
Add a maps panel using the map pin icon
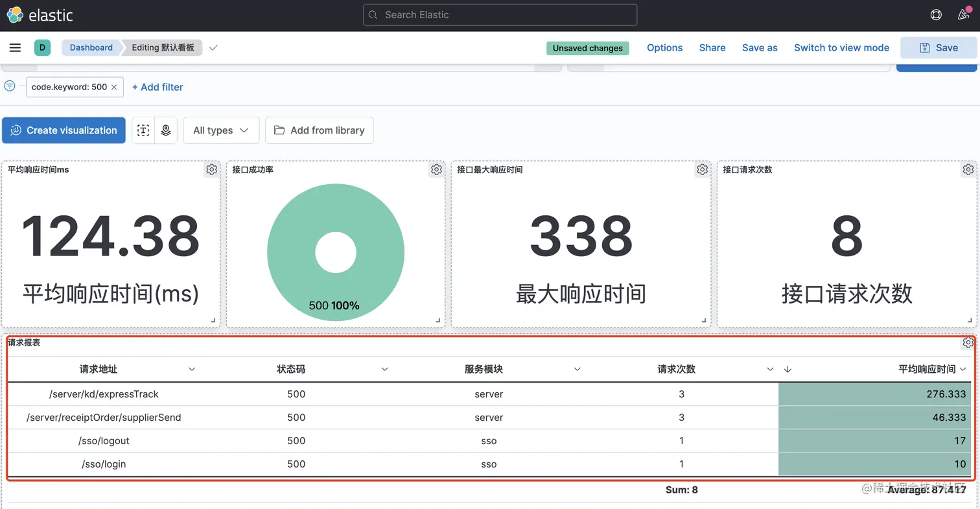pyautogui.click(x=166, y=130)
